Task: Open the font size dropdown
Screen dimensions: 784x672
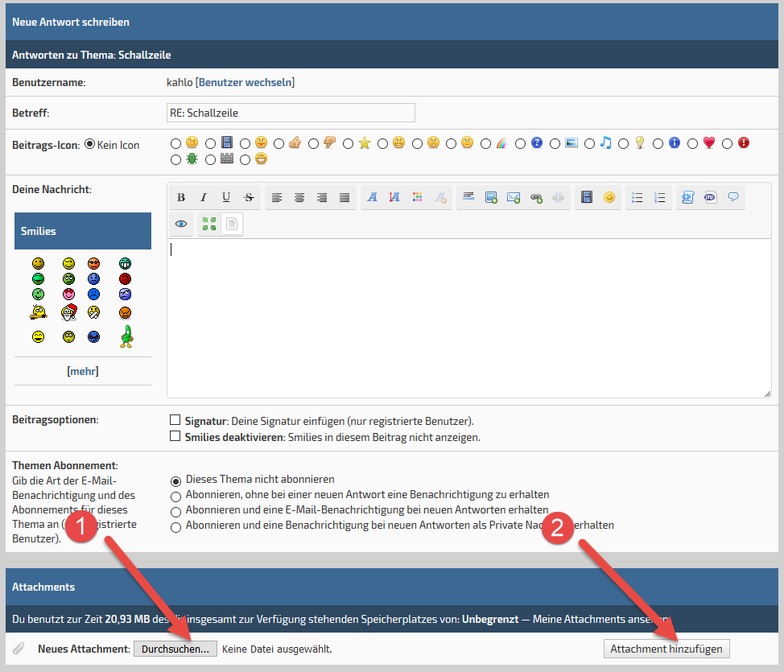Action: 394,198
